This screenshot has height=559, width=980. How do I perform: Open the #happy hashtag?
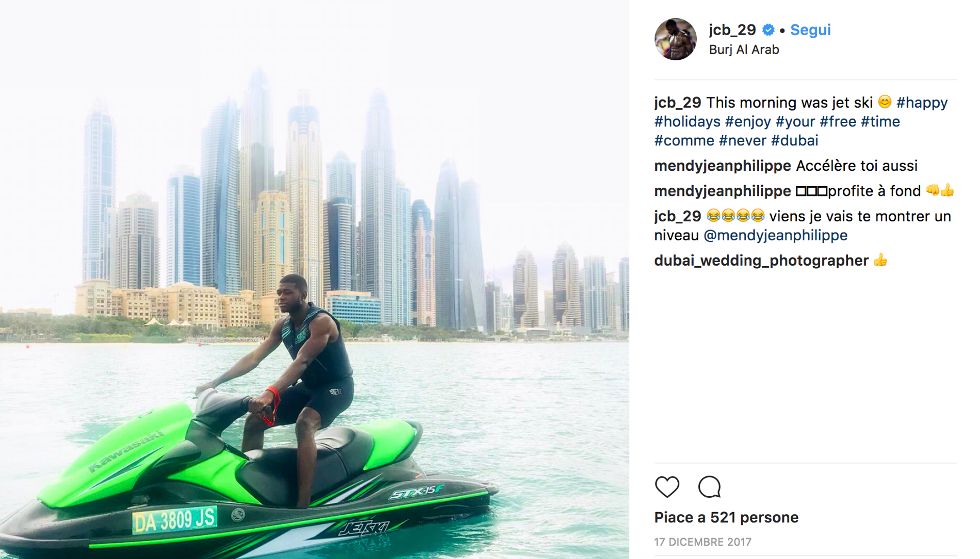pos(922,103)
